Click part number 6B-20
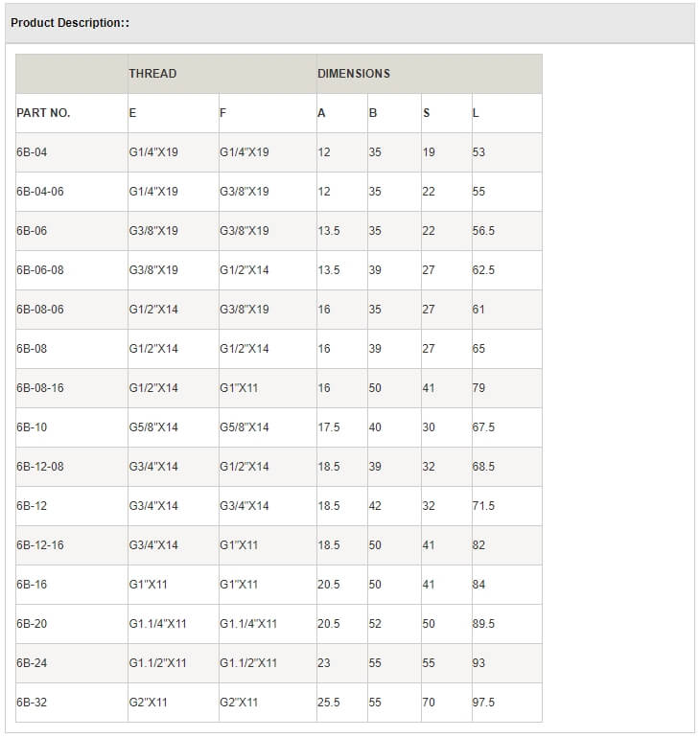This screenshot has height=738, width=700. tap(32, 624)
